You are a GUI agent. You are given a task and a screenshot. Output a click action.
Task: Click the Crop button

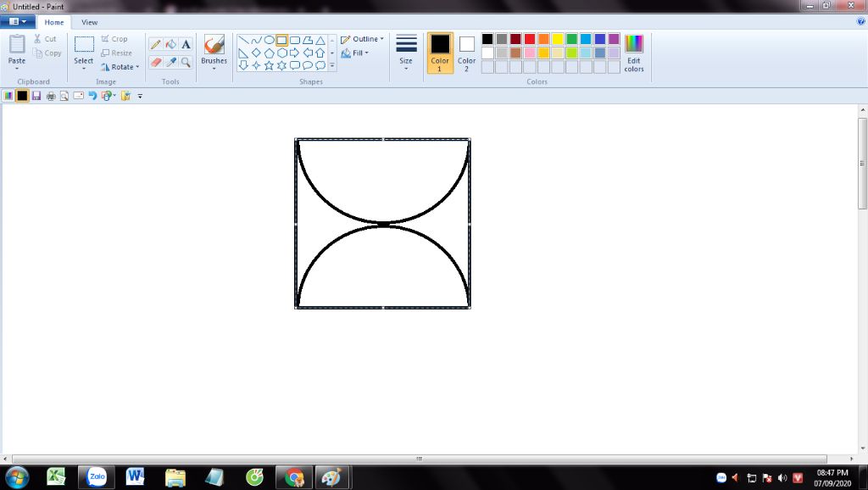click(114, 39)
